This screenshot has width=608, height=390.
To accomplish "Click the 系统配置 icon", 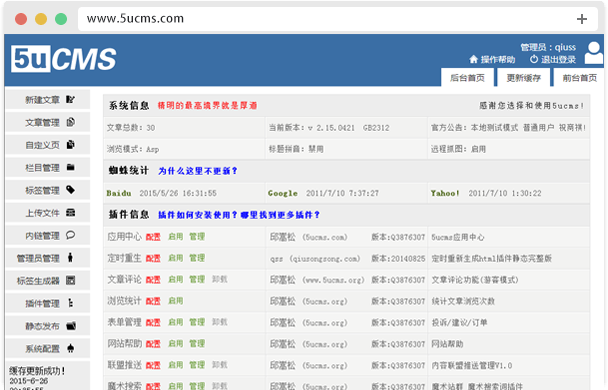I will pyautogui.click(x=70, y=348).
